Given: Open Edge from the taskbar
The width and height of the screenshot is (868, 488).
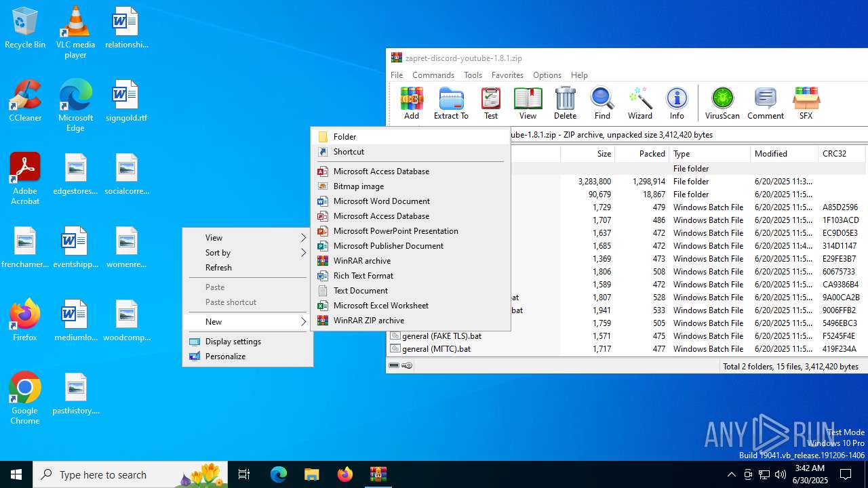Looking at the screenshot, I should tap(279, 474).
